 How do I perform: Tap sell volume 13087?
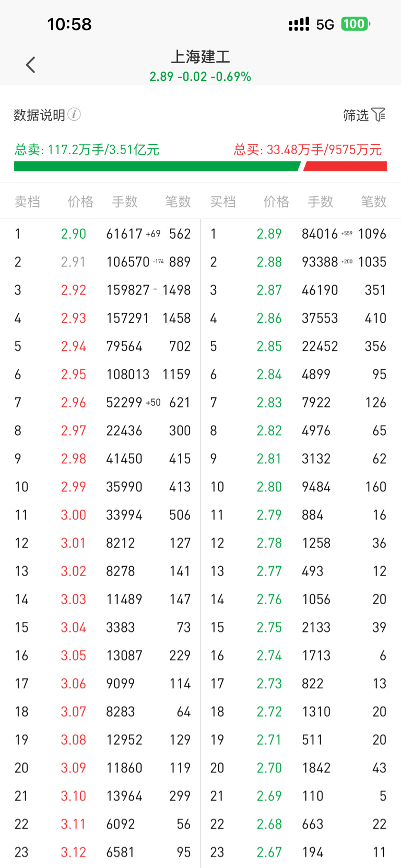(124, 655)
